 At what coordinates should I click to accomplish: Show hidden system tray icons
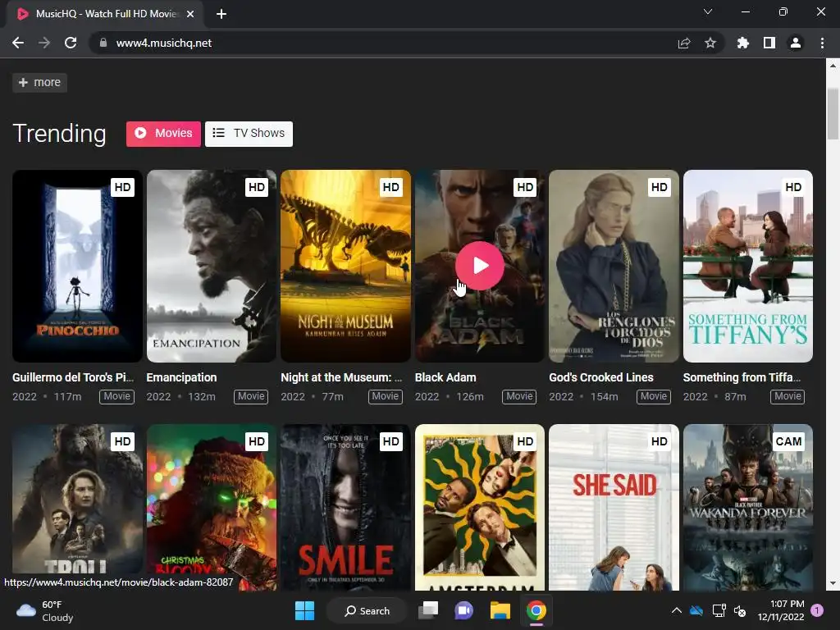[677, 610]
